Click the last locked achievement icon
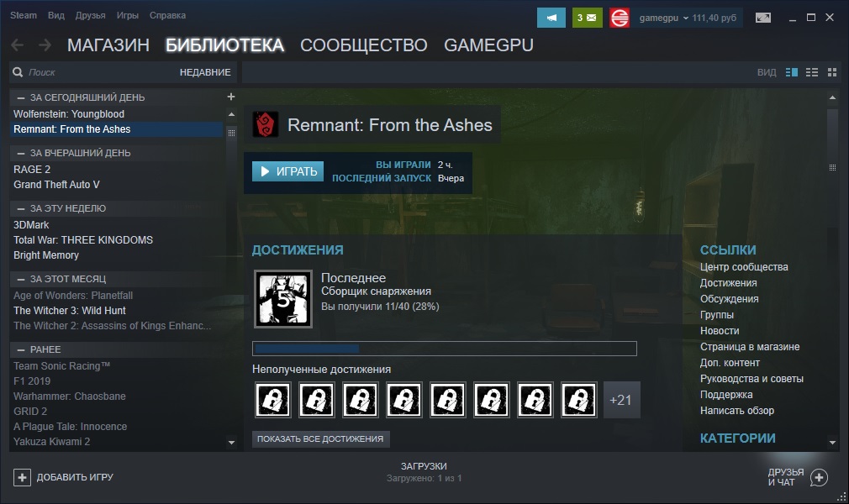 pyautogui.click(x=579, y=400)
